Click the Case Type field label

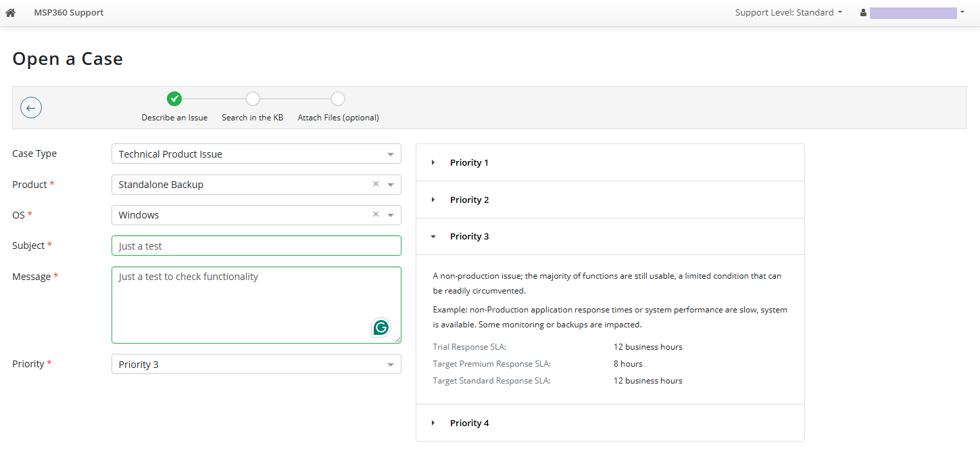pos(34,154)
